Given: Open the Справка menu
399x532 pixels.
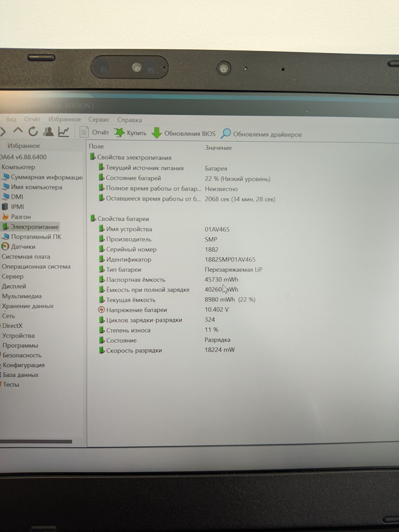Looking at the screenshot, I should tap(130, 120).
